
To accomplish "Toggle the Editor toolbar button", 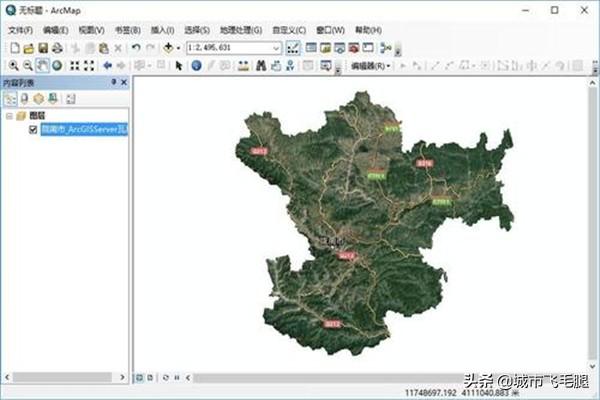I will pos(293,48).
